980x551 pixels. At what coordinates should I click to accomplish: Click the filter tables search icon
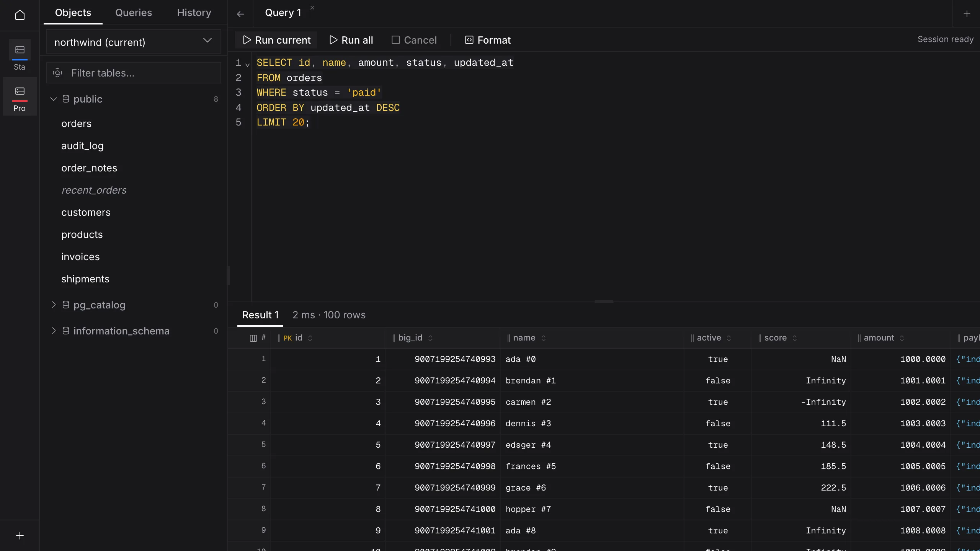pyautogui.click(x=57, y=73)
